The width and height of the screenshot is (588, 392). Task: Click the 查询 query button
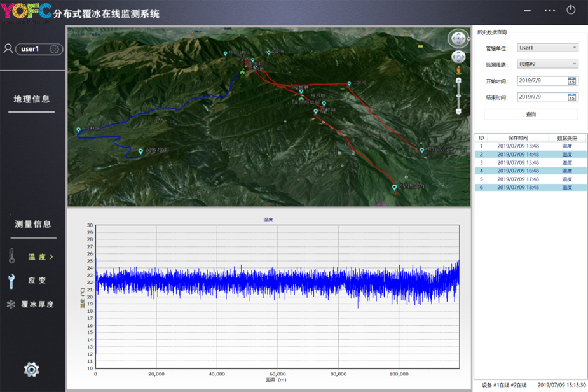(x=531, y=115)
